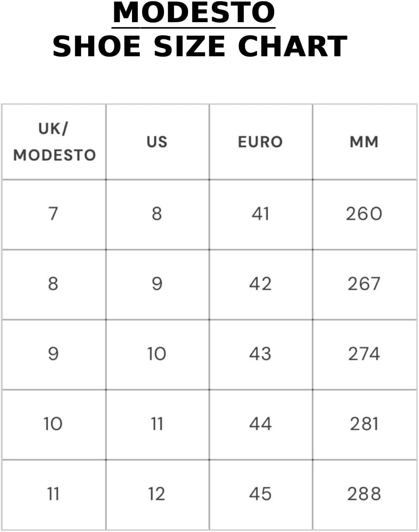Click US size 12 cell
Image resolution: width=419 pixels, height=532 pixels.
click(157, 494)
